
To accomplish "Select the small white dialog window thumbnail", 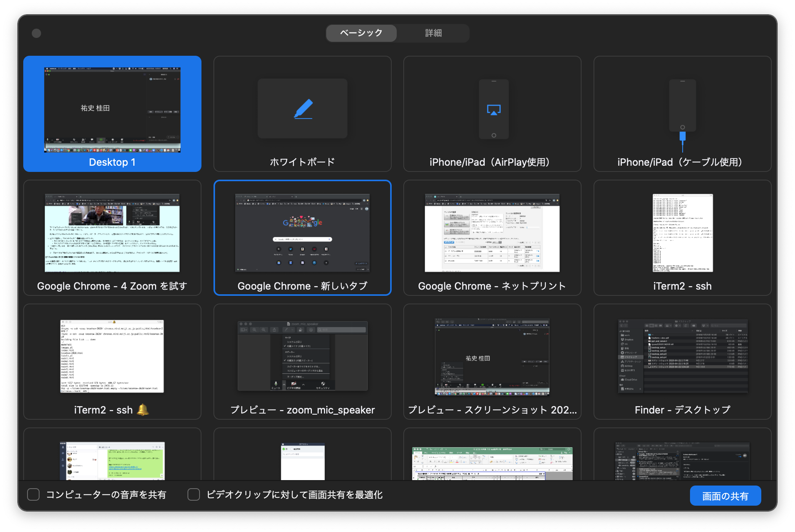I will [x=303, y=462].
